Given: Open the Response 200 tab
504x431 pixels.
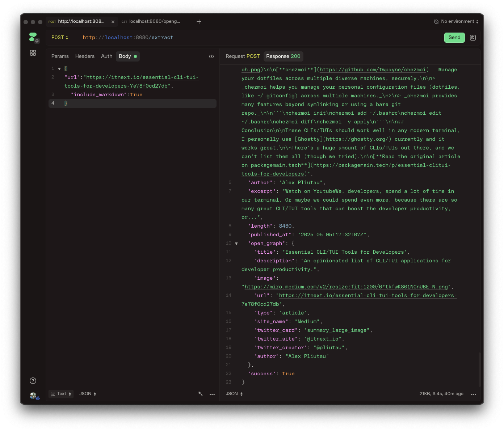Looking at the screenshot, I should [283, 56].
